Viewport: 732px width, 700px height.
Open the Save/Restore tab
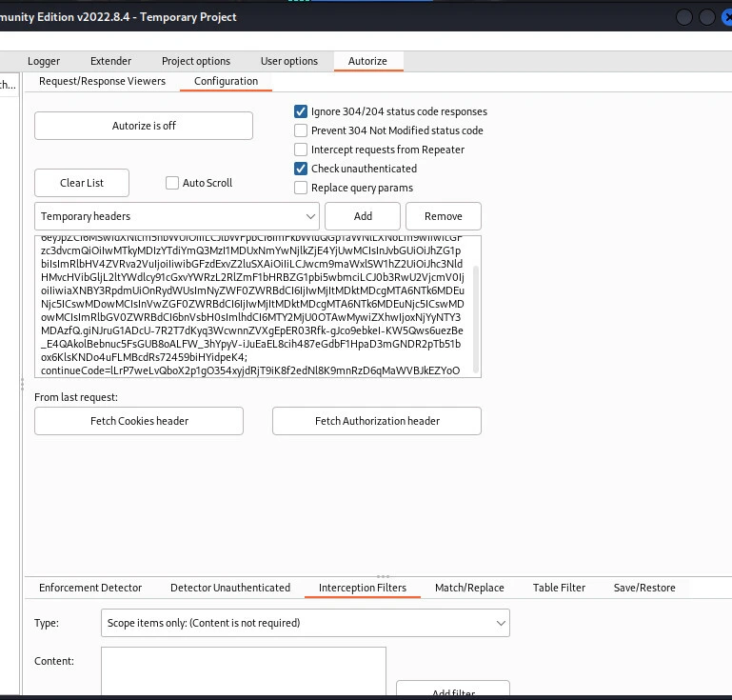(644, 588)
